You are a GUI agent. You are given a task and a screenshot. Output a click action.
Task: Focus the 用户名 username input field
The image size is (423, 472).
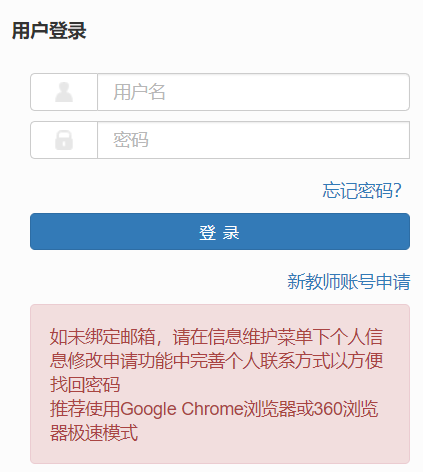(x=253, y=92)
